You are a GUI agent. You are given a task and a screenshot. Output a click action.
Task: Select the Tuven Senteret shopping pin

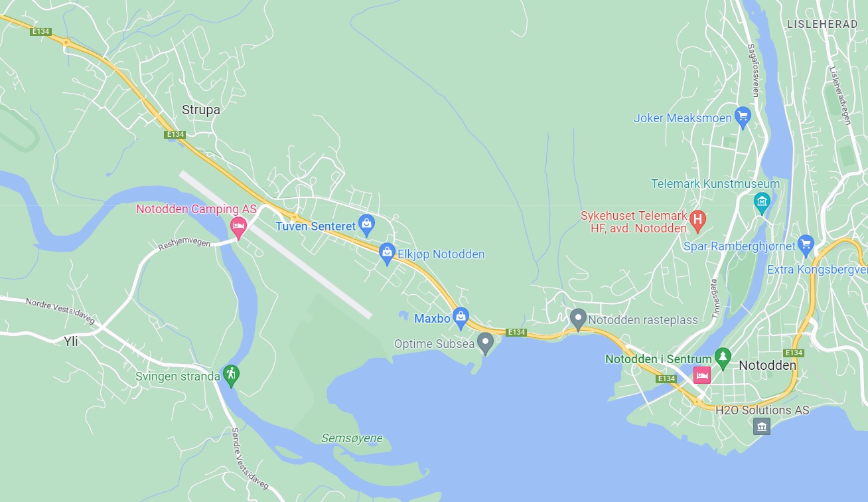(x=366, y=226)
